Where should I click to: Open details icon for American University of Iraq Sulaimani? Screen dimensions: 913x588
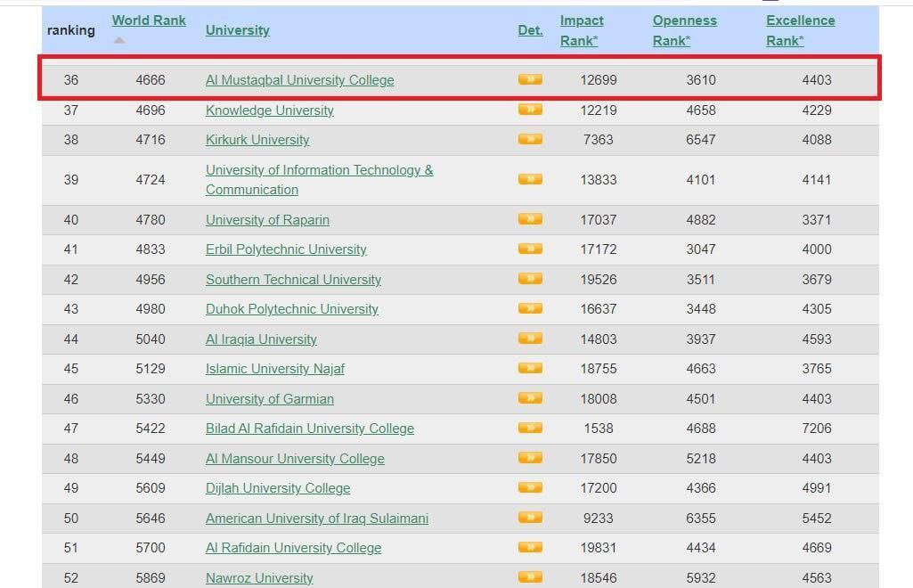pos(530,518)
